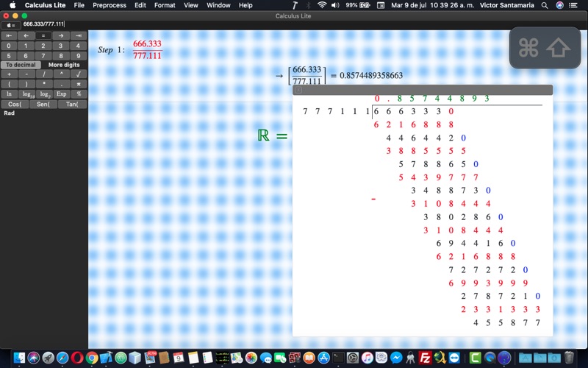588x368 pixels.
Task: Insert the Sen( function
Action: click(x=43, y=104)
